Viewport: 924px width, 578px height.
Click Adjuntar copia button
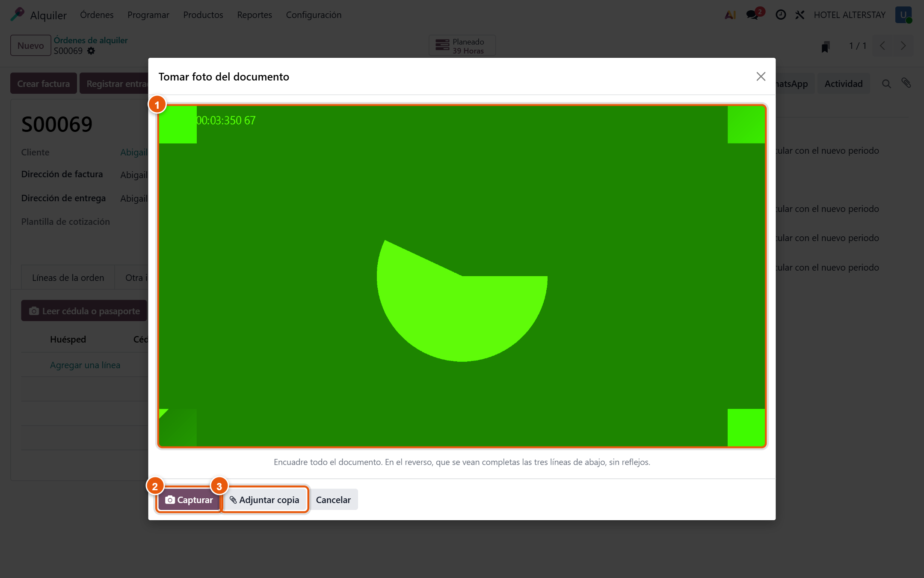point(265,500)
